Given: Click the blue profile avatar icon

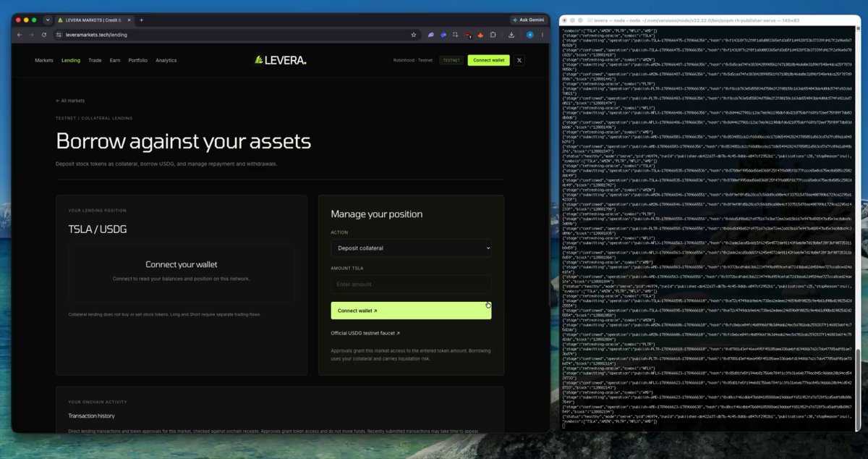Looking at the screenshot, I should click(529, 34).
